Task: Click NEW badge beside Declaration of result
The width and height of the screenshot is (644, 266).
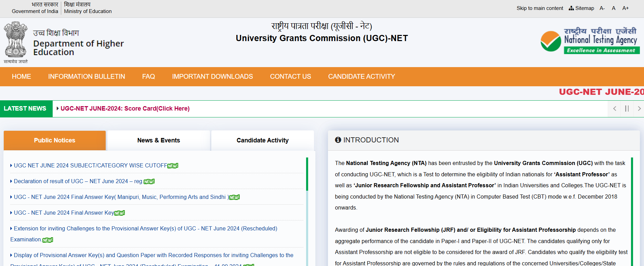Action: point(149,181)
